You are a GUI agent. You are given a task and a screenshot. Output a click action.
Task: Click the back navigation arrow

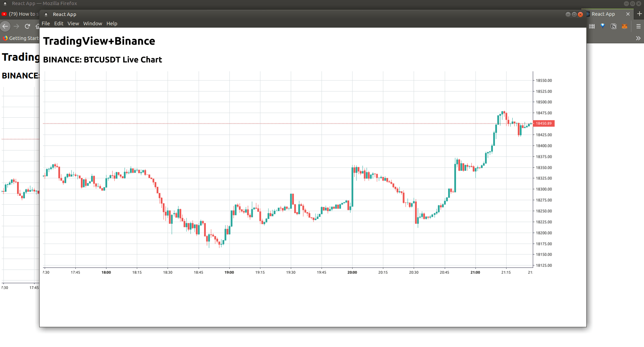coord(5,26)
